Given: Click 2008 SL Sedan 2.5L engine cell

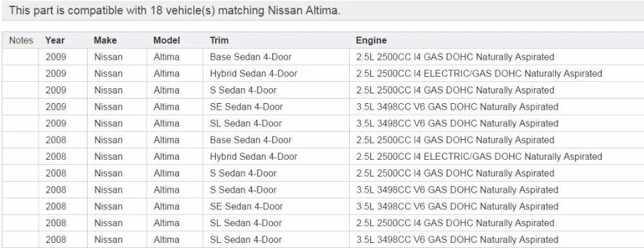Looking at the screenshot, I should click(x=497, y=223).
